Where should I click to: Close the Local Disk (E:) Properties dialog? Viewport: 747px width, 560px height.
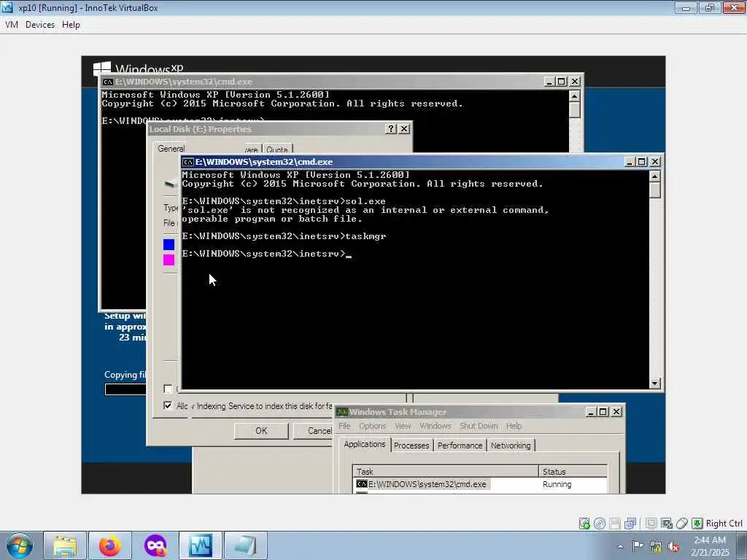coord(404,129)
